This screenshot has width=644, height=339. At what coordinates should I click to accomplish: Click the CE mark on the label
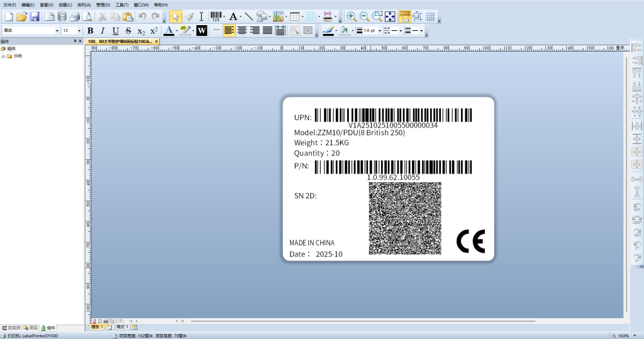click(470, 242)
